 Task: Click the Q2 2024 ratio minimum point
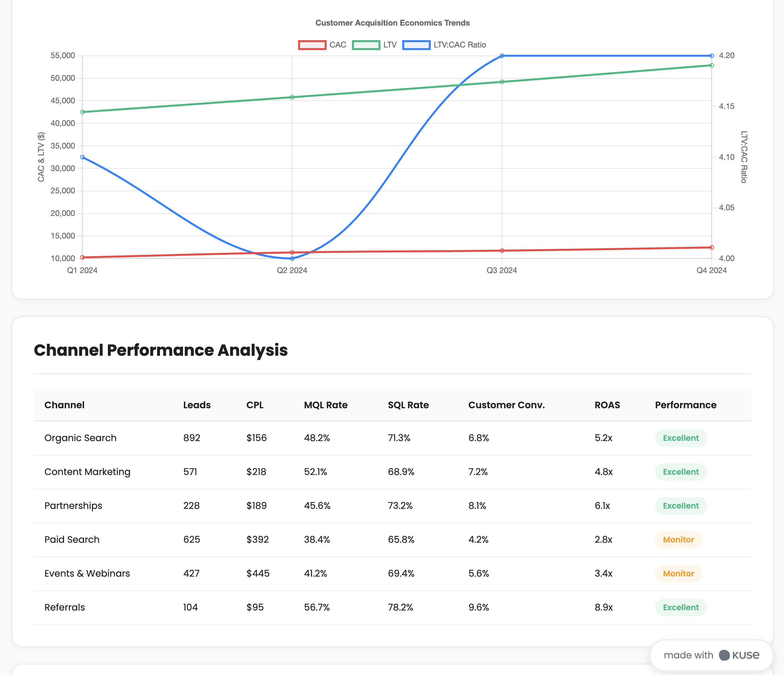click(292, 258)
